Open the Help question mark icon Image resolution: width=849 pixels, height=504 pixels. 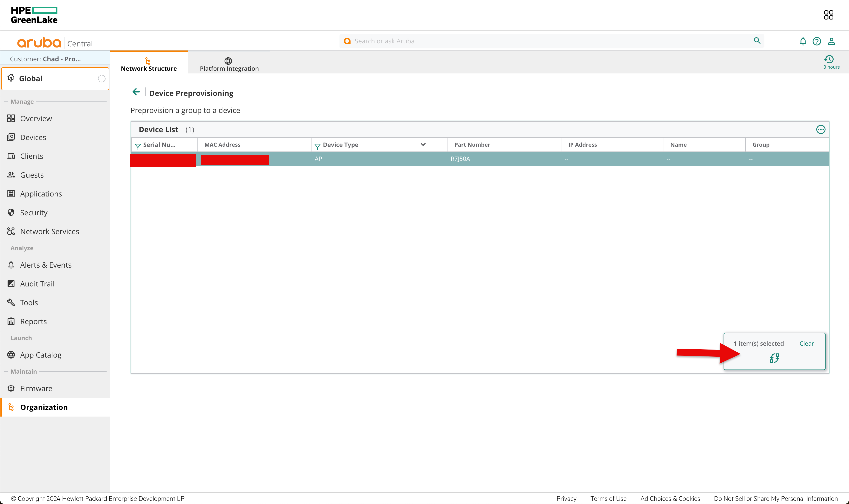pyautogui.click(x=816, y=41)
